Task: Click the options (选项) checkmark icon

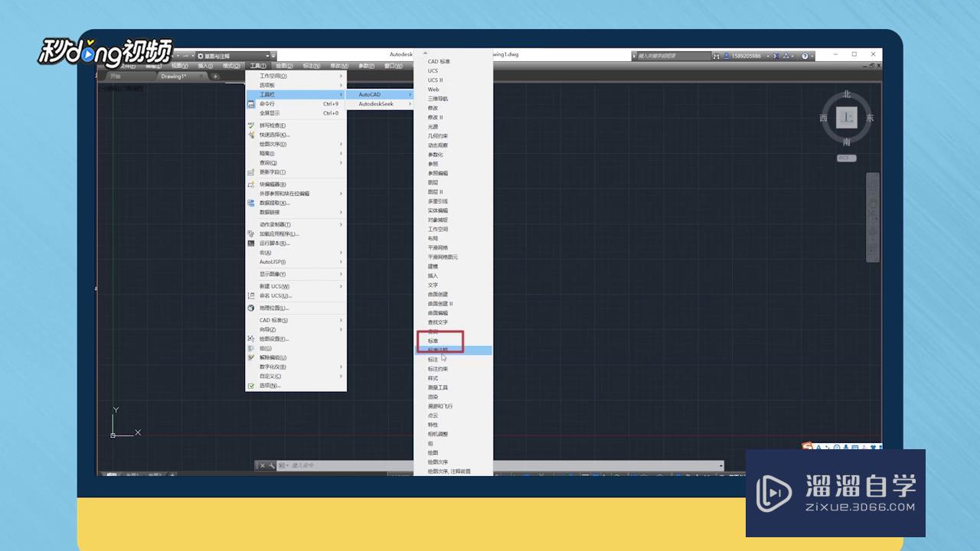Action: pyautogui.click(x=251, y=386)
